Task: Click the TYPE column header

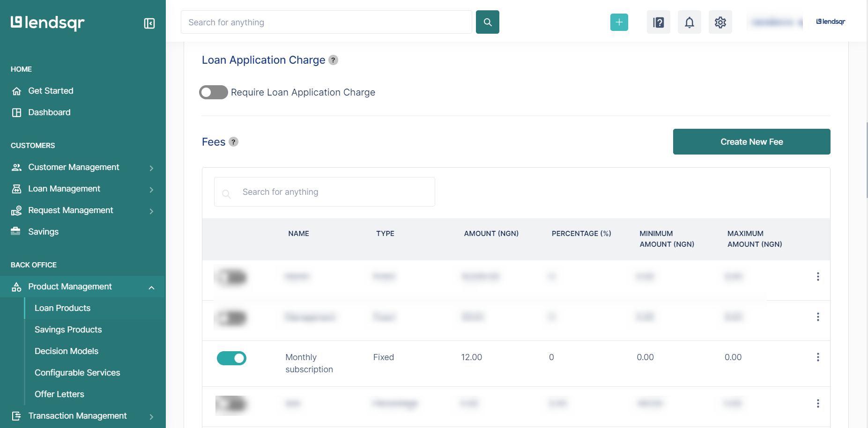Action: coord(385,234)
